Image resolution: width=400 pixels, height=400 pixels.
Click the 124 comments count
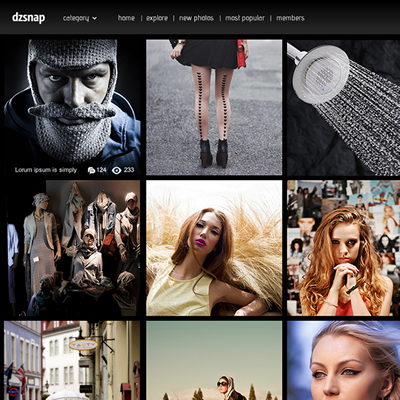point(101,170)
